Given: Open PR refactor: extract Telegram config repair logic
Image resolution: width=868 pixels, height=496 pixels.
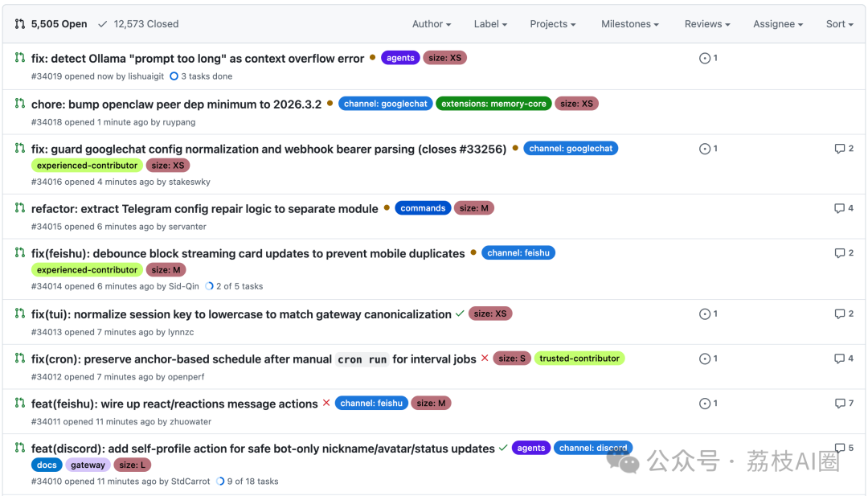Looking at the screenshot, I should [205, 209].
